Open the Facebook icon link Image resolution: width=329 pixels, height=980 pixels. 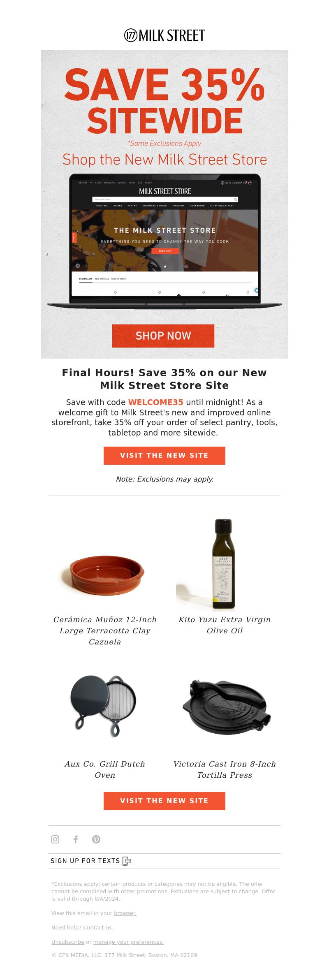(x=76, y=839)
